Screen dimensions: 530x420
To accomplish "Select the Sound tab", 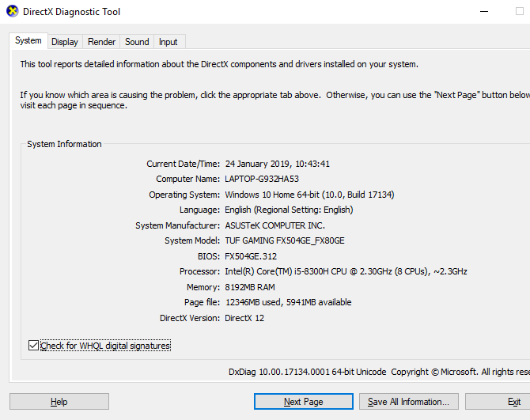I will (x=137, y=42).
